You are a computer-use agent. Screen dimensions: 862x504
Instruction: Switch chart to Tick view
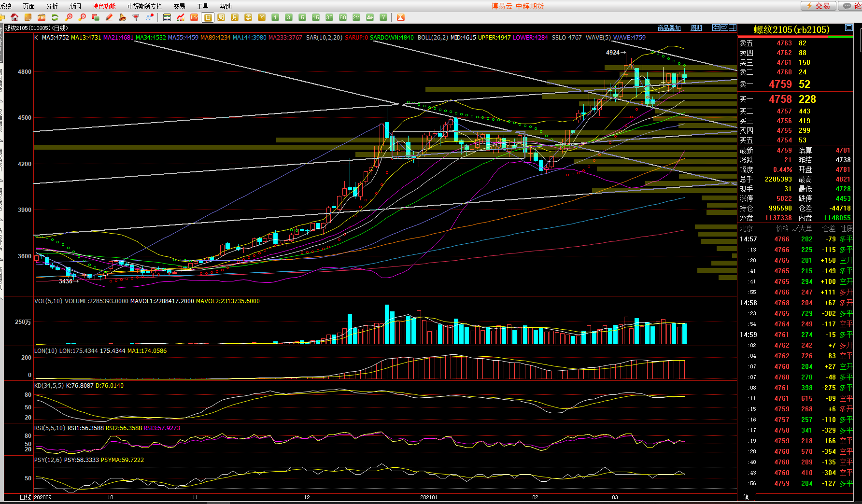194,17
